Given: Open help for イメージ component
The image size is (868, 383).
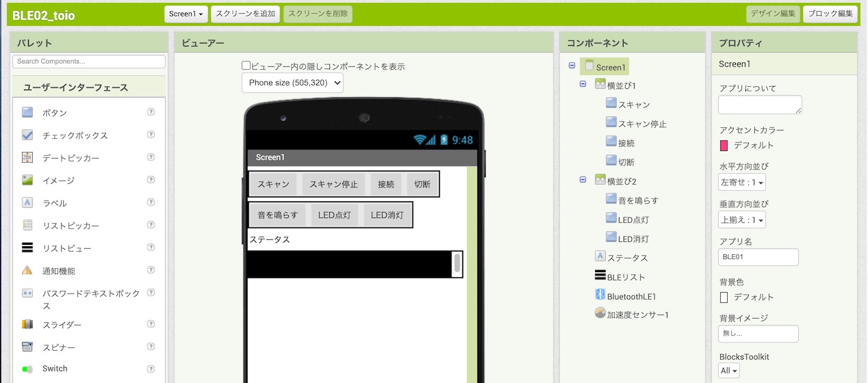Looking at the screenshot, I should click(x=151, y=180).
